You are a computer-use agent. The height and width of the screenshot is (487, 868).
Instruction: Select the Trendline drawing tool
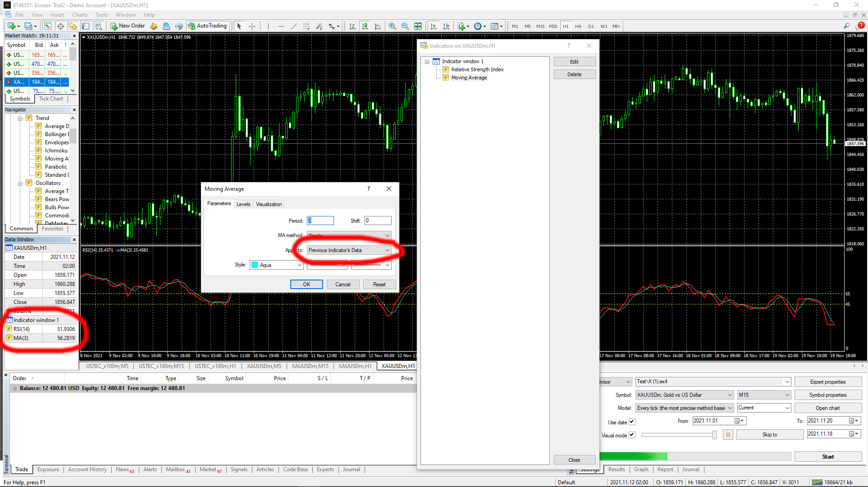(294, 26)
